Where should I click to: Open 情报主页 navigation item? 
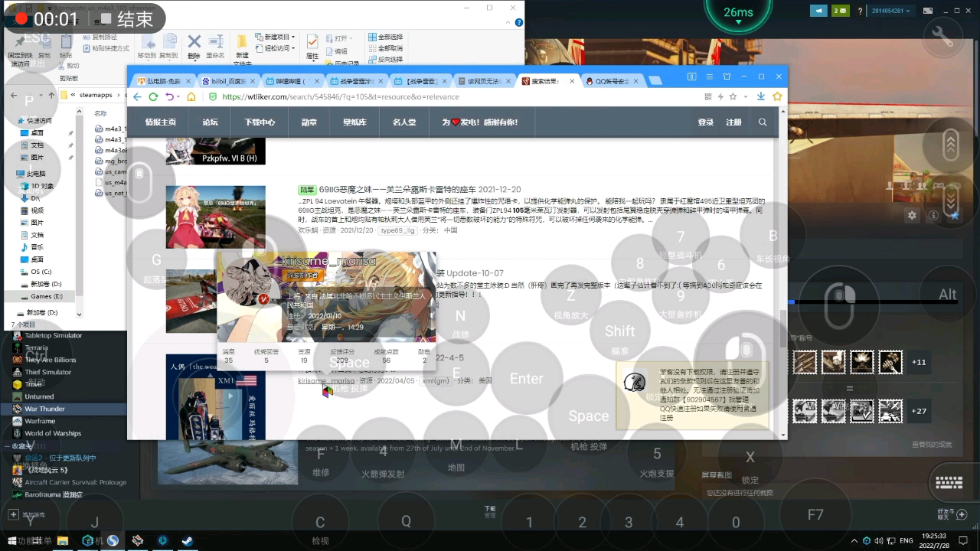pyautogui.click(x=161, y=122)
